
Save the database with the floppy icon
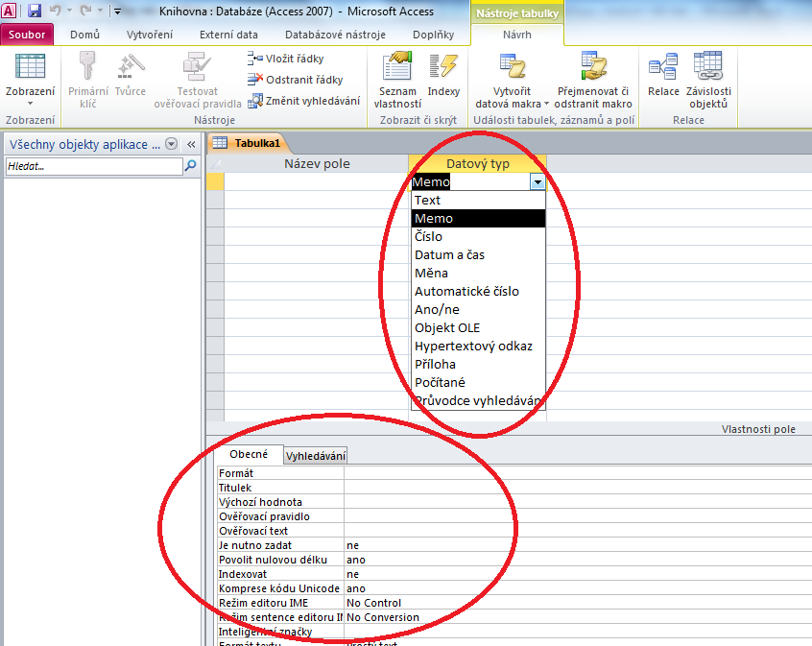pyautogui.click(x=35, y=11)
